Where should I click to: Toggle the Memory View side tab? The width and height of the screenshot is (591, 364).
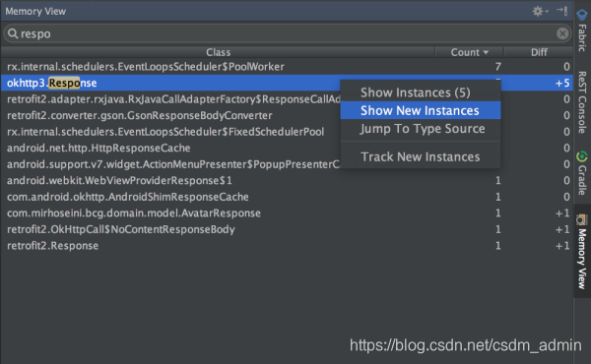[582, 251]
